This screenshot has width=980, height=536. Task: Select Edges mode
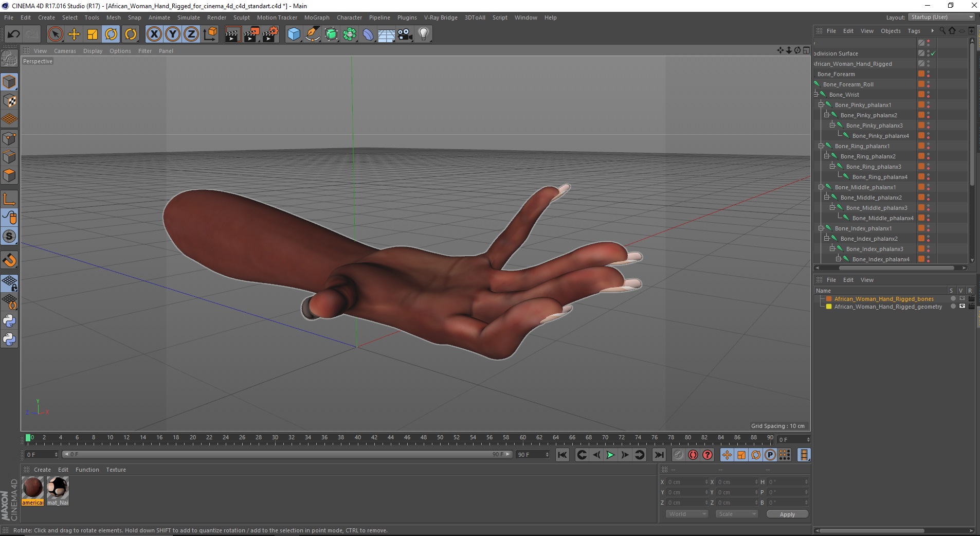9,157
